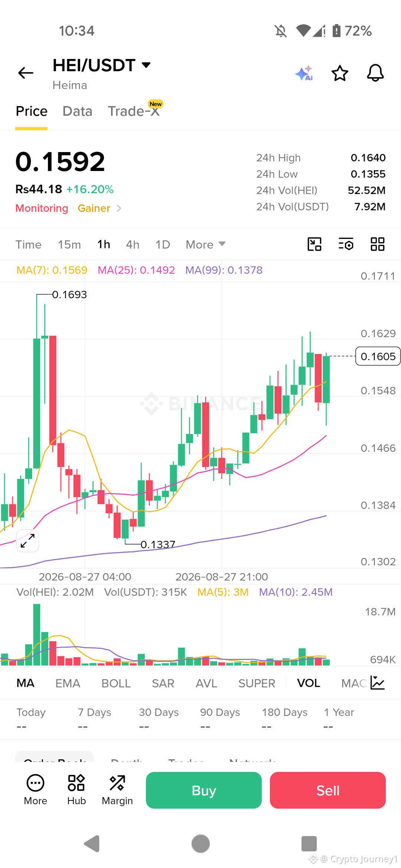401x868 pixels.
Task: Tap the 0.1693 high price label
Action: pos(69,295)
